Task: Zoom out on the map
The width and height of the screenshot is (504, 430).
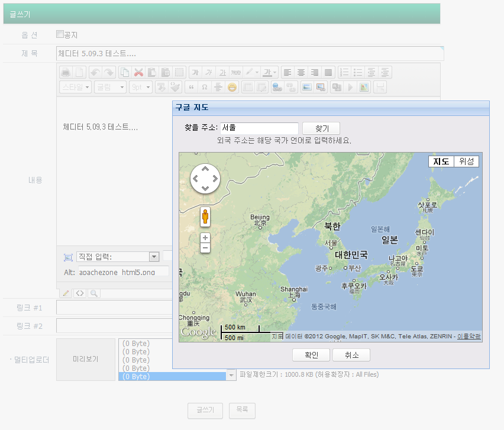Action: tap(205, 248)
